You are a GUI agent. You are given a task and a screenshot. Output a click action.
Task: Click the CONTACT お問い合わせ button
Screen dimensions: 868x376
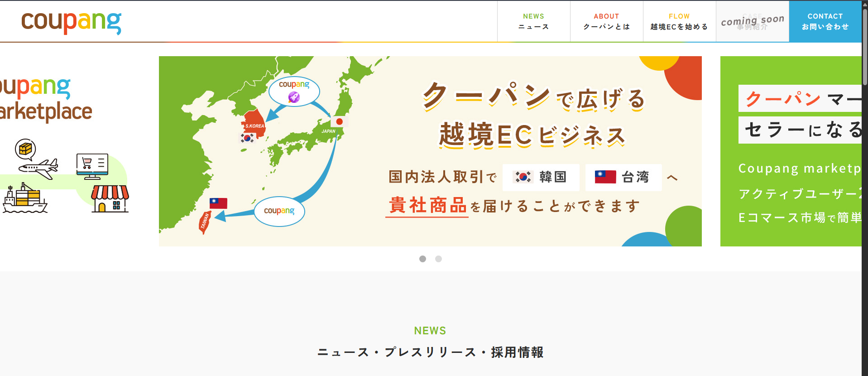(825, 21)
